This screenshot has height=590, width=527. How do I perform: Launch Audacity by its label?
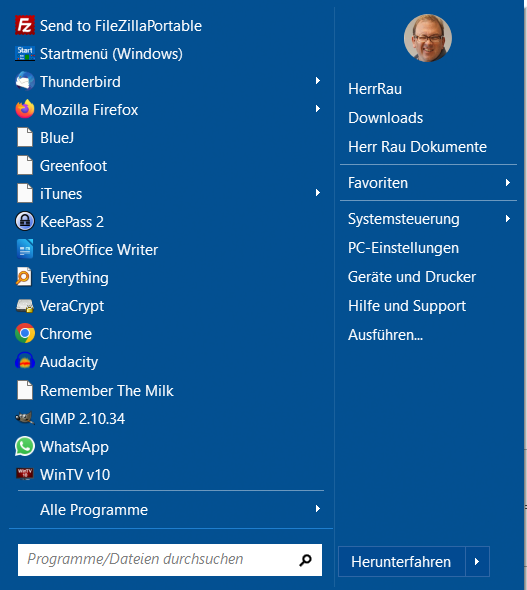(x=69, y=362)
